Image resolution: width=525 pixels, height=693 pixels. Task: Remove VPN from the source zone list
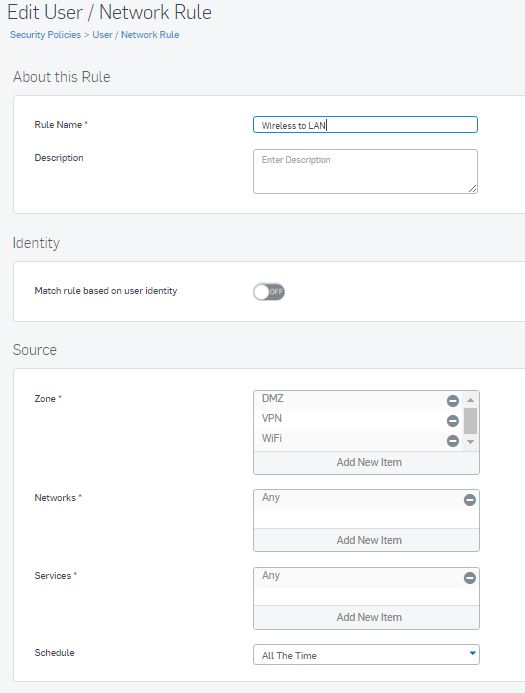click(453, 421)
